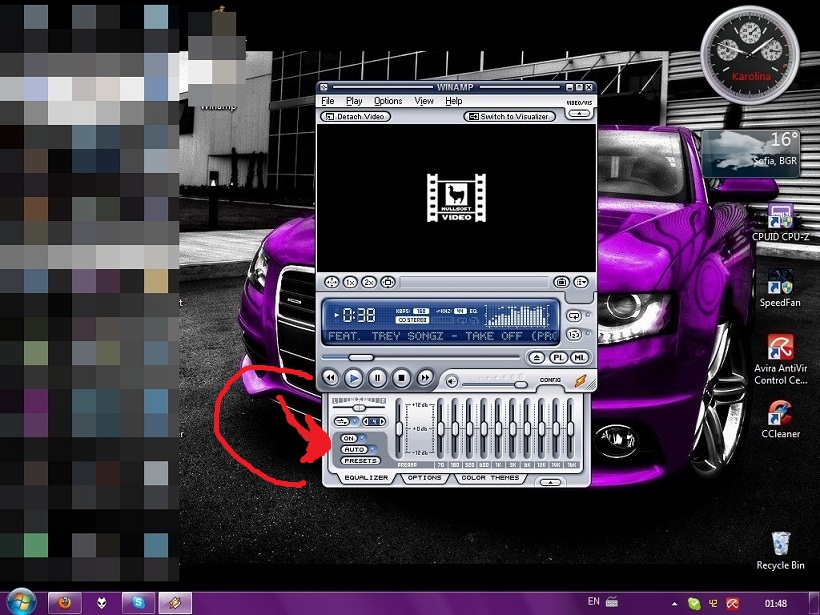This screenshot has width=820, height=615.
Task: Collapse the VIDEO/VIS drawer arrow
Action: tap(578, 113)
